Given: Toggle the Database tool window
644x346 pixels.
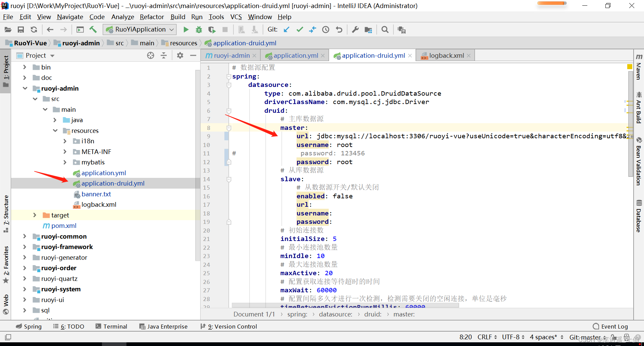Looking at the screenshot, I should click(x=639, y=216).
